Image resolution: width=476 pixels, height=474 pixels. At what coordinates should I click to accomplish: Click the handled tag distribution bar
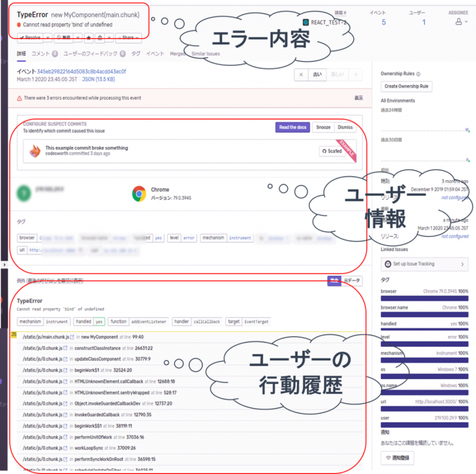424,329
